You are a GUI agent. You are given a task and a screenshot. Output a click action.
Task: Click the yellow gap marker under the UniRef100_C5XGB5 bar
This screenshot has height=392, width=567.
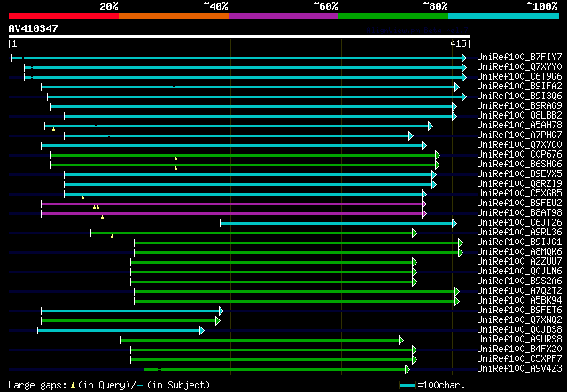pyautogui.click(x=82, y=197)
